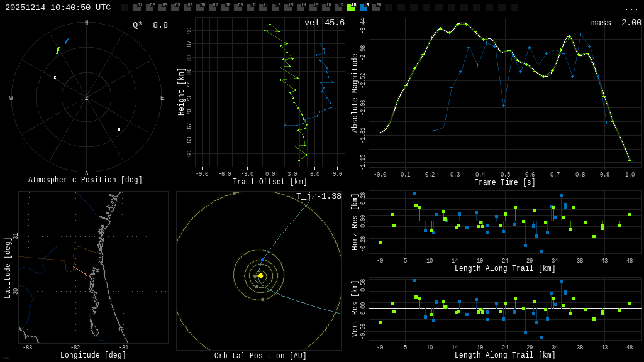Toggle the blue camera 19 station box

point(364,8)
